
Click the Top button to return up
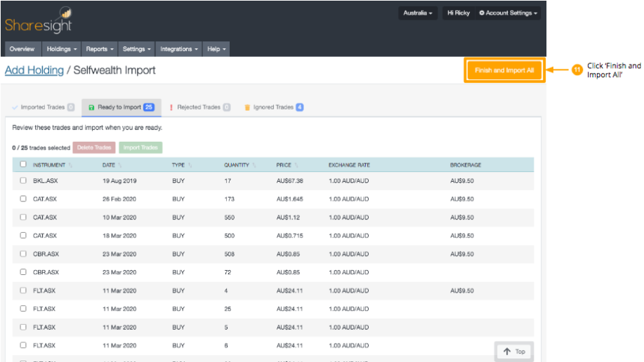(514, 351)
